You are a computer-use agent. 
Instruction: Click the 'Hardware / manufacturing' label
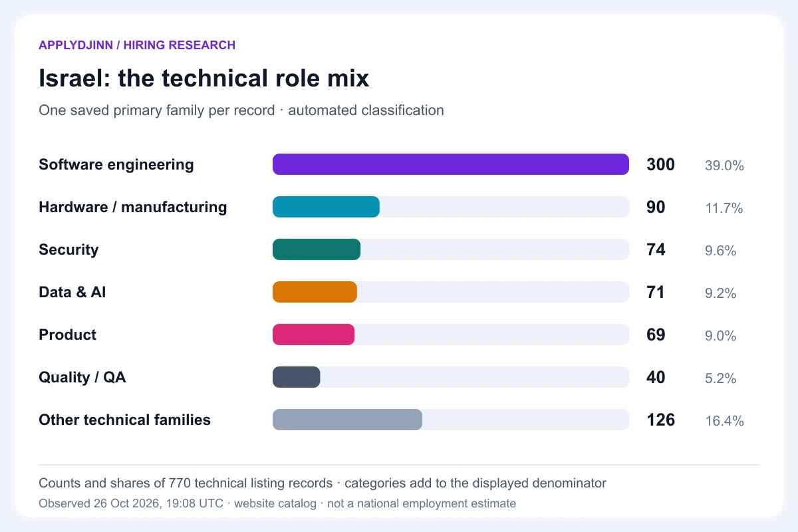(133, 207)
